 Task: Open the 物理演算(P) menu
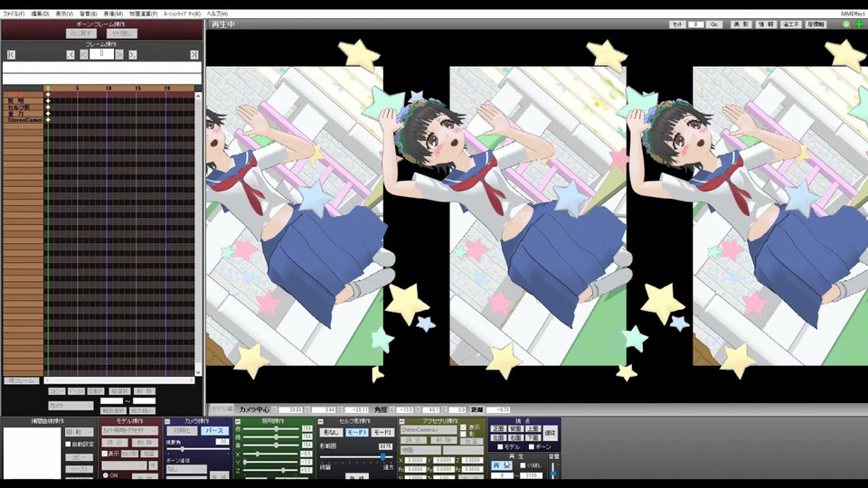[144, 14]
